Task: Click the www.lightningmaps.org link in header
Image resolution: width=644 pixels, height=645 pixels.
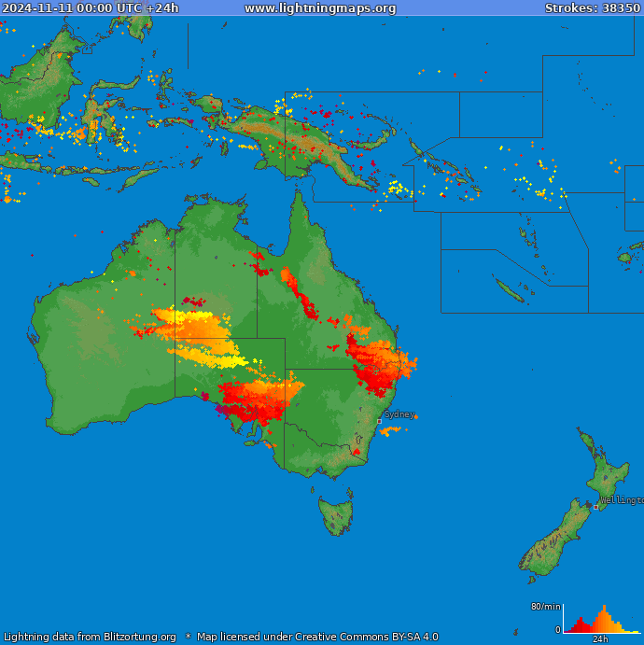Action: [x=320, y=8]
